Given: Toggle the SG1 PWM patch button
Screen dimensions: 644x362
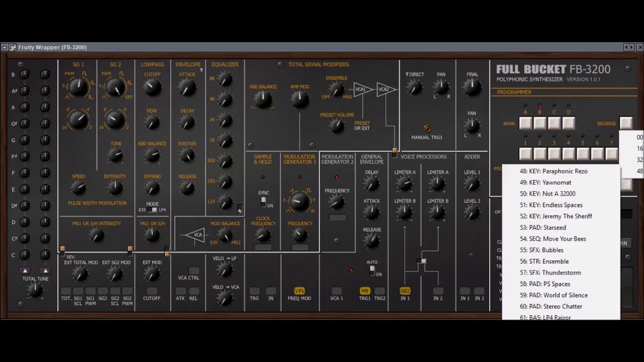Looking at the screenshot, I should pos(90,291).
